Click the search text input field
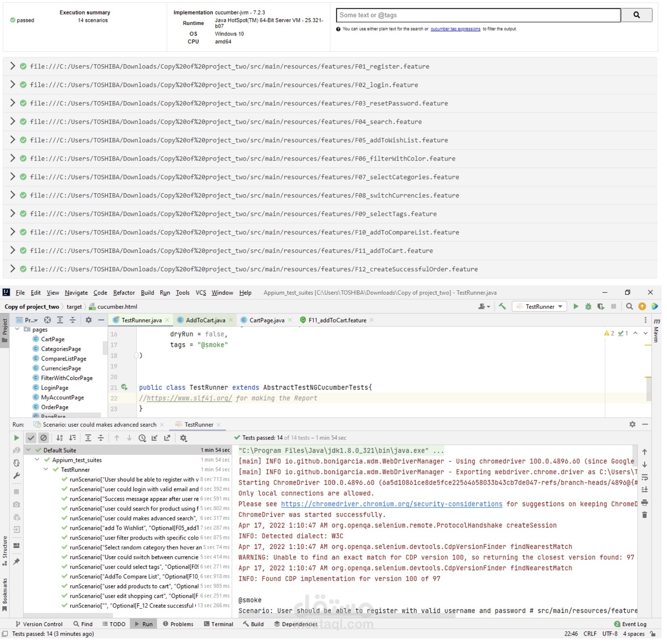The width and height of the screenshot is (667, 644). coord(476,15)
